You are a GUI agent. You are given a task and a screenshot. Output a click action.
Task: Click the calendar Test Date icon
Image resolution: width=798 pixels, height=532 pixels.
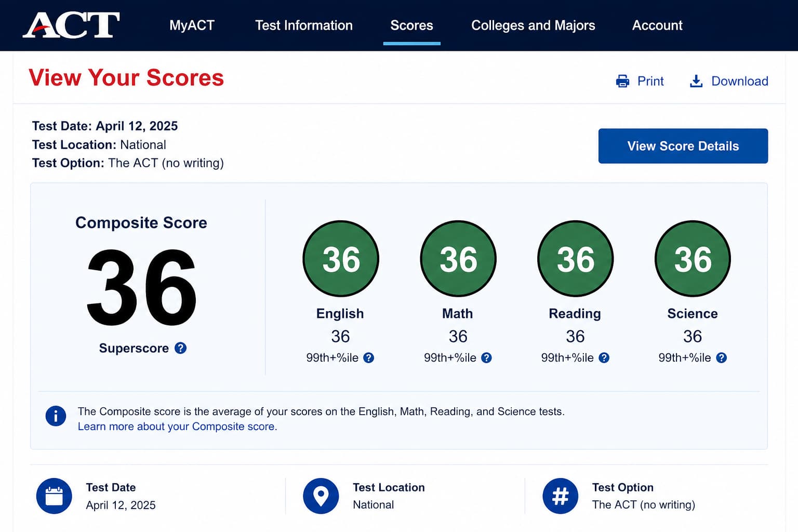coord(54,496)
